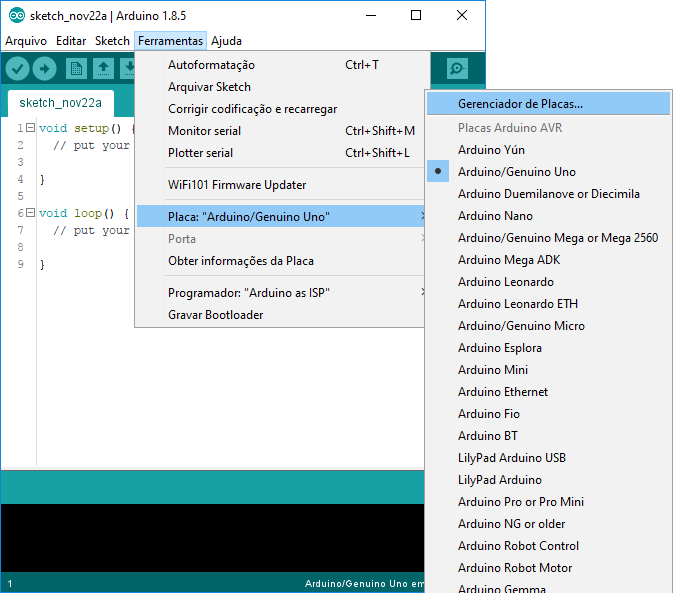Select the Arduino Leonardo ETH board

[x=549, y=303]
